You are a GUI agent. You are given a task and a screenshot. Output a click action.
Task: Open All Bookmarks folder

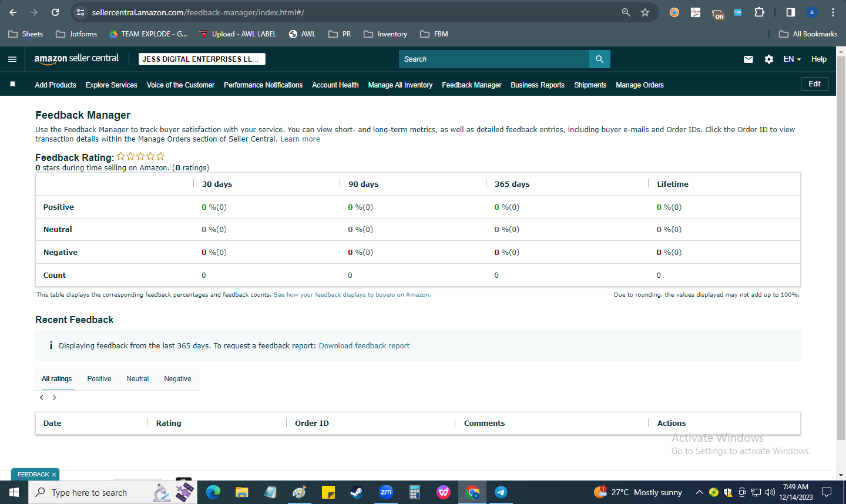pos(808,34)
